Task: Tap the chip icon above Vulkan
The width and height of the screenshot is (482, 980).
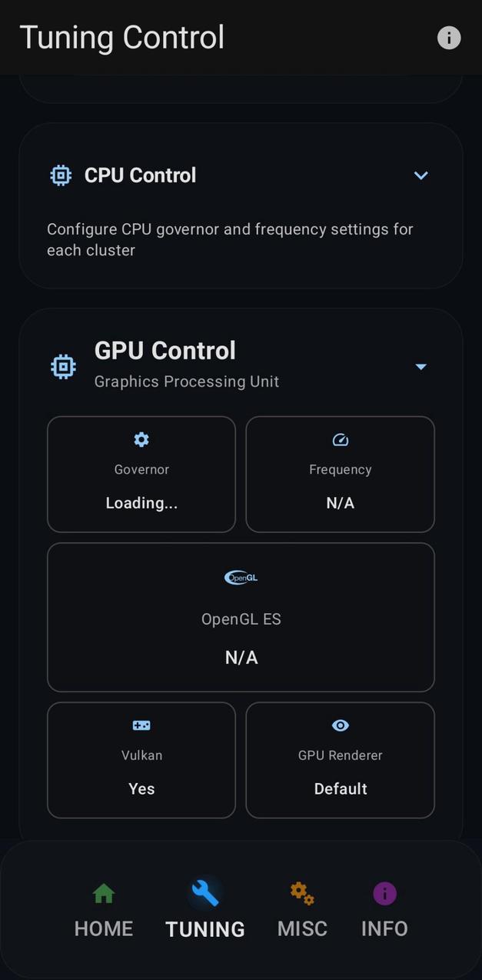Action: point(141,724)
